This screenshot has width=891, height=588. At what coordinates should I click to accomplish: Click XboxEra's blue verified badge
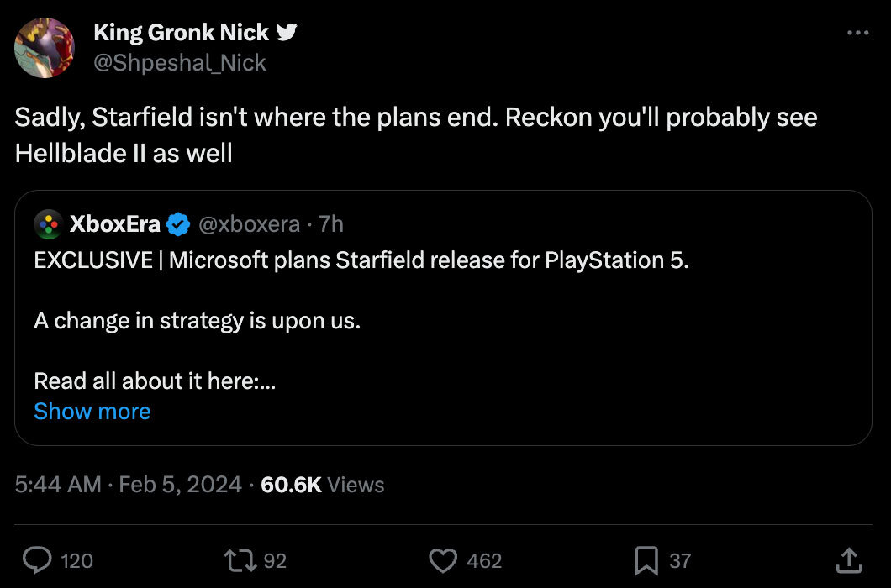[177, 224]
